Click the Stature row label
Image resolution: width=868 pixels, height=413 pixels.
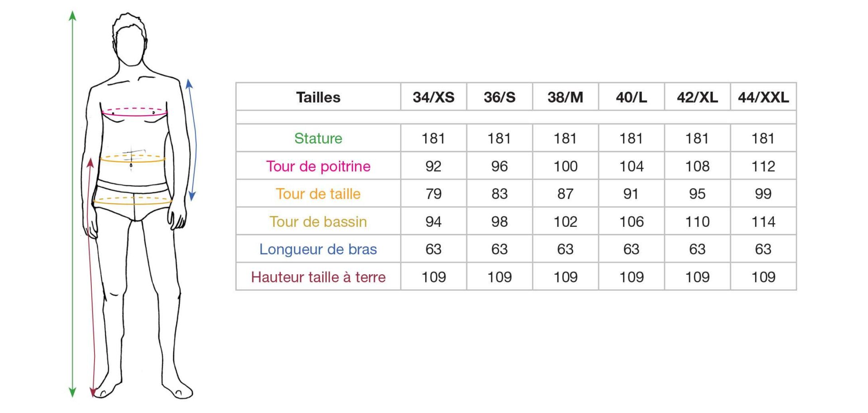click(x=318, y=138)
